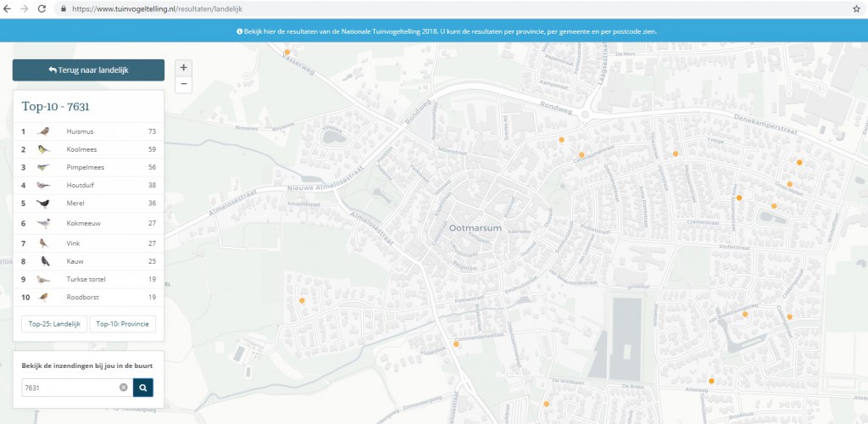
Task: Bookmark this page with star icon
Action: click(856, 8)
